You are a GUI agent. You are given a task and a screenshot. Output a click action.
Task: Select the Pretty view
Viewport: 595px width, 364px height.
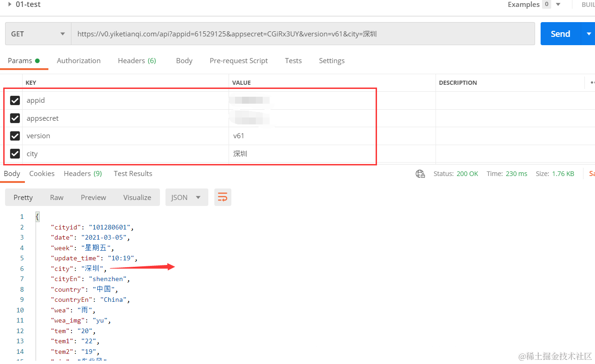pyautogui.click(x=23, y=197)
